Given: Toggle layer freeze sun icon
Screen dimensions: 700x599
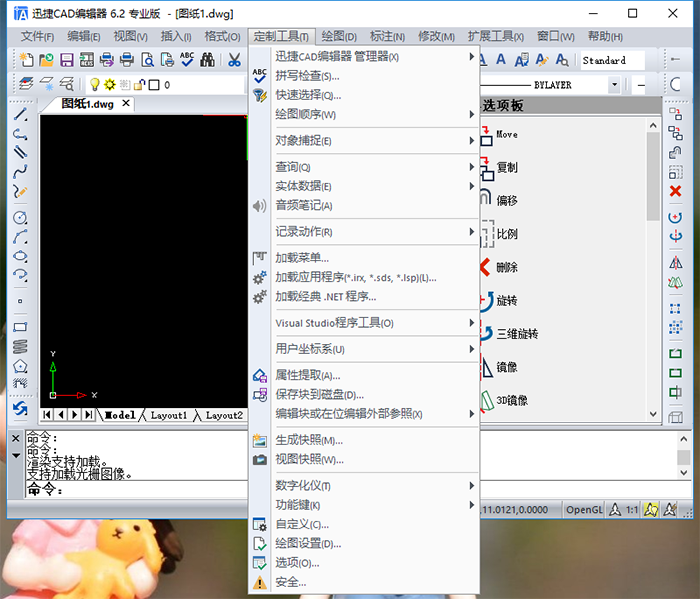Looking at the screenshot, I should coord(110,84).
